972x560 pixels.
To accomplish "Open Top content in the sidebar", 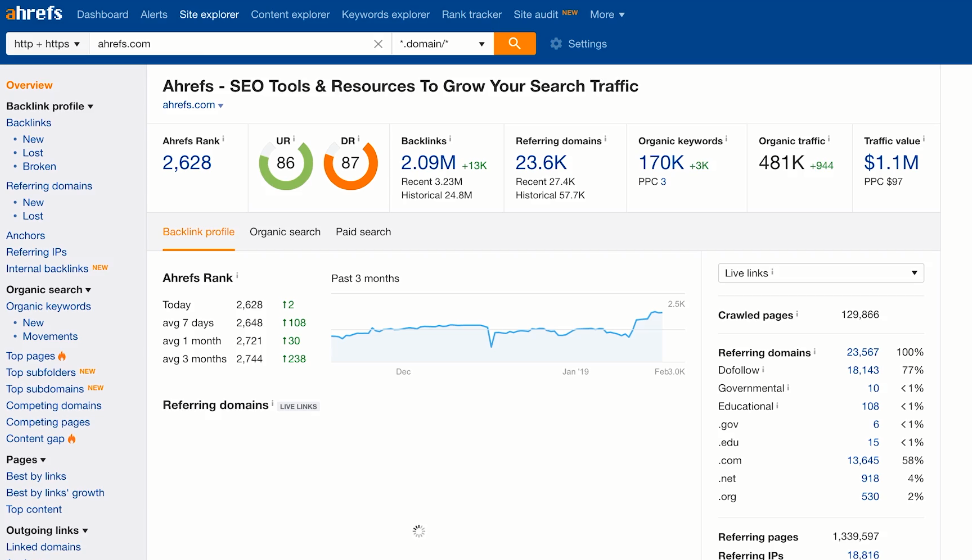I will 34,509.
